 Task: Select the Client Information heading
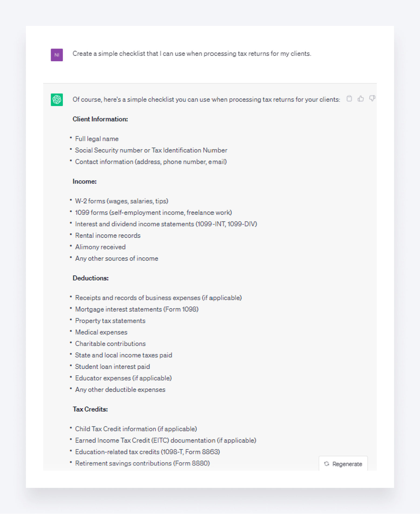(x=100, y=119)
